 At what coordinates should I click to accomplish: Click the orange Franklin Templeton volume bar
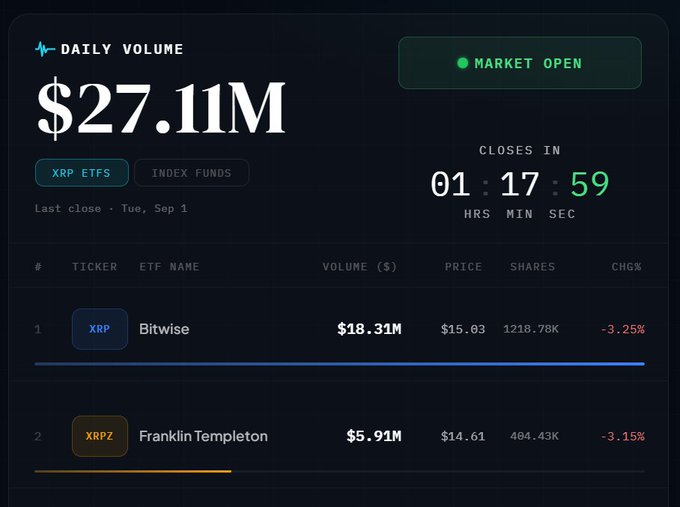point(133,471)
